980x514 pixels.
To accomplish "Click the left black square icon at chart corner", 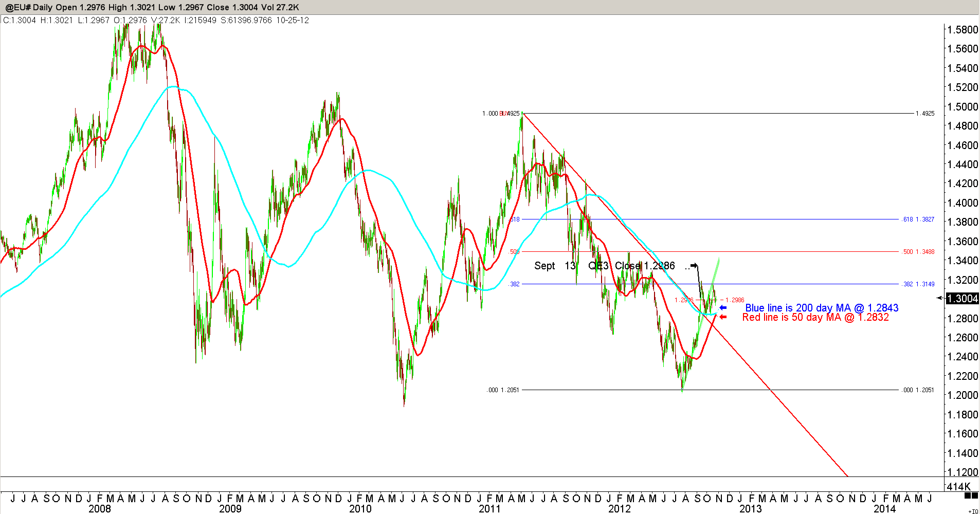I will click(x=967, y=495).
